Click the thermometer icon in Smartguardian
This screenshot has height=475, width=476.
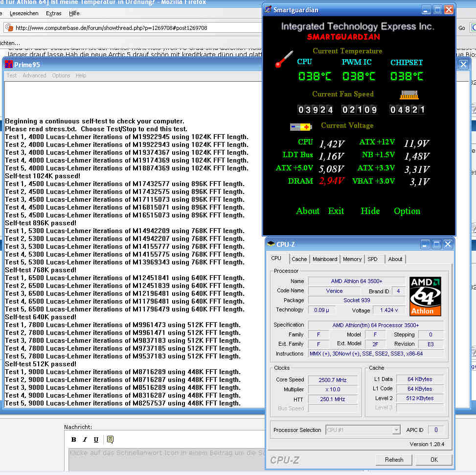coord(284,59)
